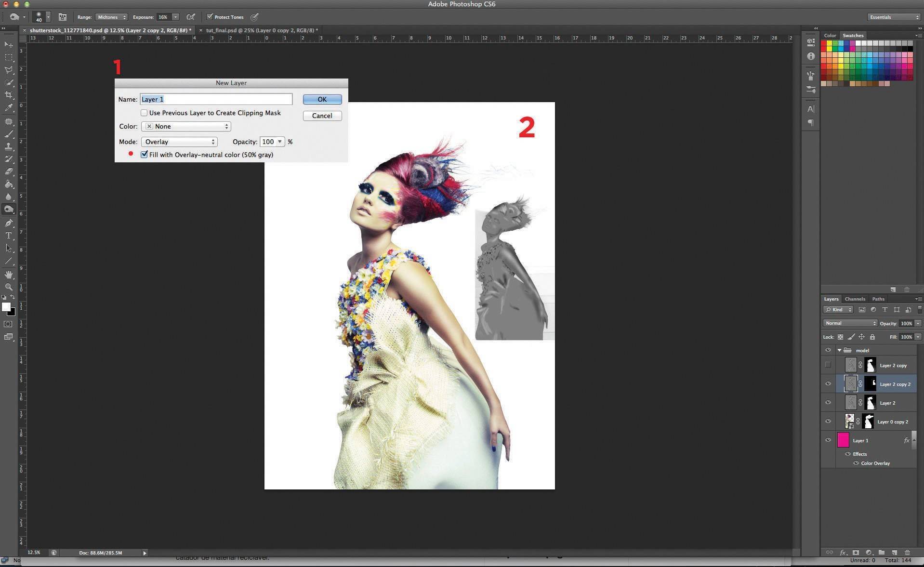Open the Kind filter dropdown in Layers
Viewport: 924px width, 567px height.
tap(838, 310)
